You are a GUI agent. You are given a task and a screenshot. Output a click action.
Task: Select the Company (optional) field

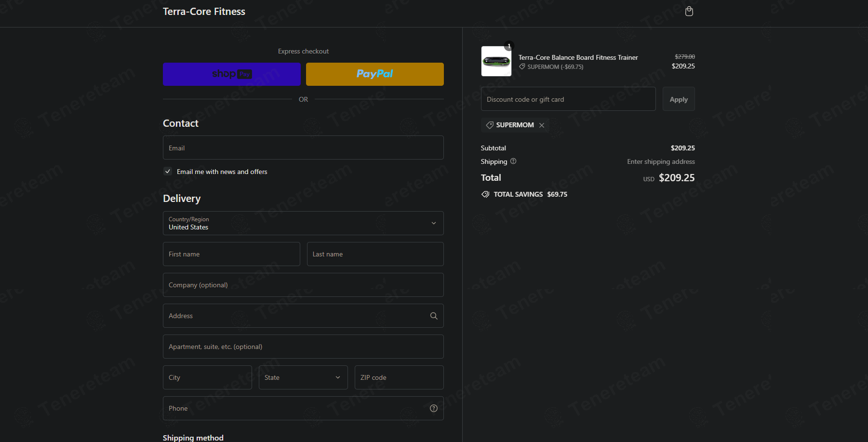[x=303, y=285]
